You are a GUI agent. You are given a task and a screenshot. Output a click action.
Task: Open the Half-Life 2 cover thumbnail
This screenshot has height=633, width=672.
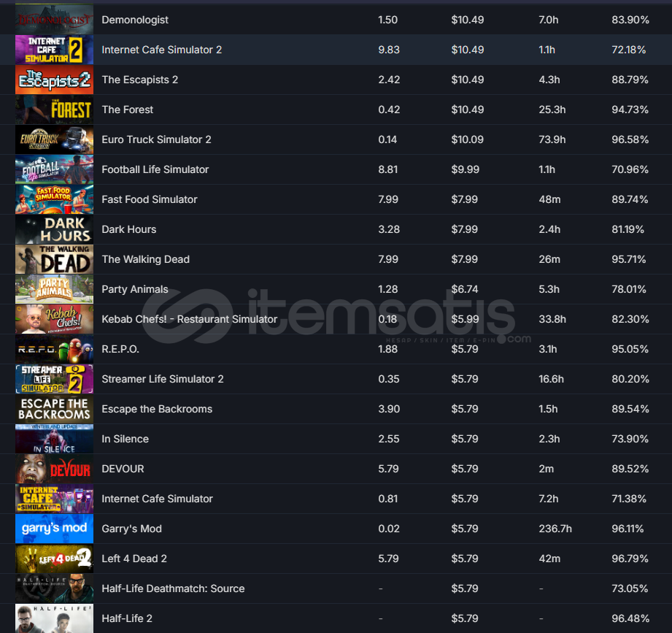[x=54, y=618]
